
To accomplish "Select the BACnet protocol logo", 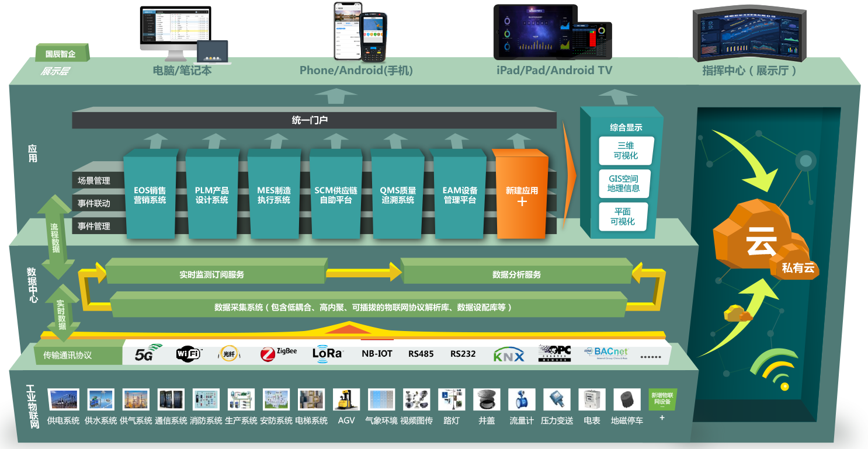I will (607, 353).
